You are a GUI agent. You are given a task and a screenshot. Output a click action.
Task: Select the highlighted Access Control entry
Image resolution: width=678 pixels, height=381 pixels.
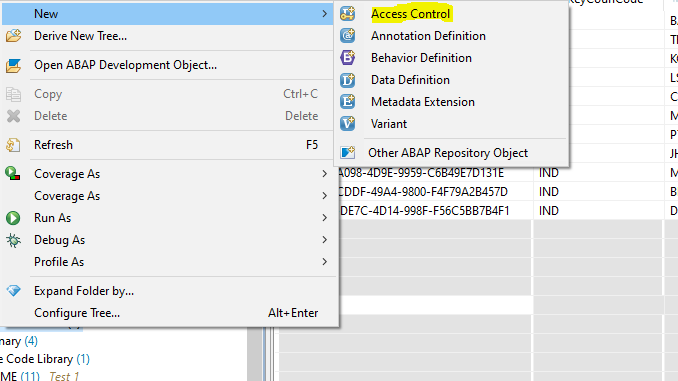click(x=411, y=14)
